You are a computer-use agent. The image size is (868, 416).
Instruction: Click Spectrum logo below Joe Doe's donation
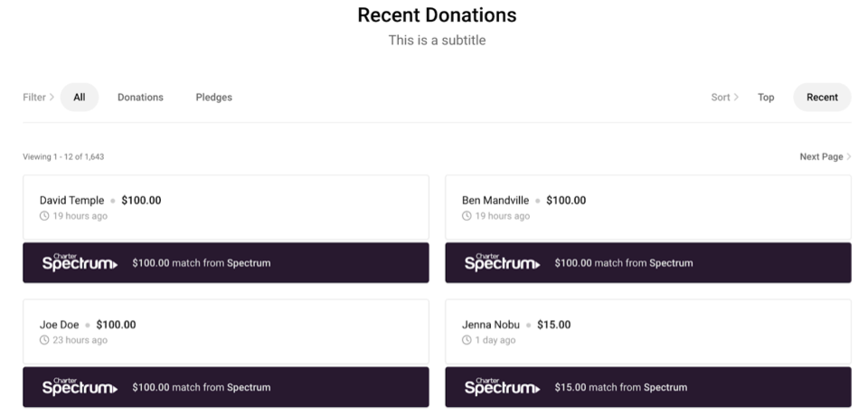coord(80,387)
